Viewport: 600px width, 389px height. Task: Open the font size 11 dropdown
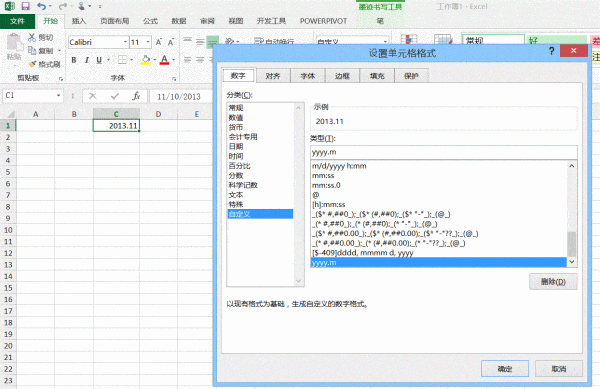[x=148, y=42]
